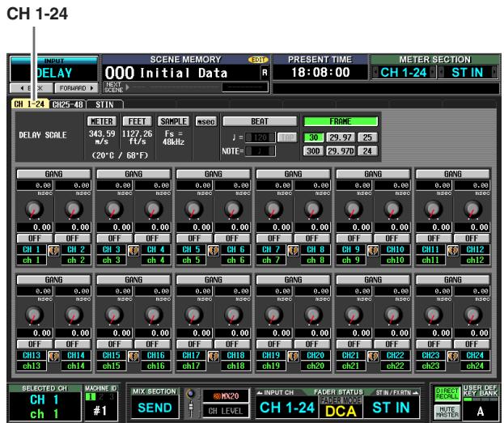The image size is (504, 423).
Task: Choose 29.97D frame rate
Action: [x=341, y=151]
